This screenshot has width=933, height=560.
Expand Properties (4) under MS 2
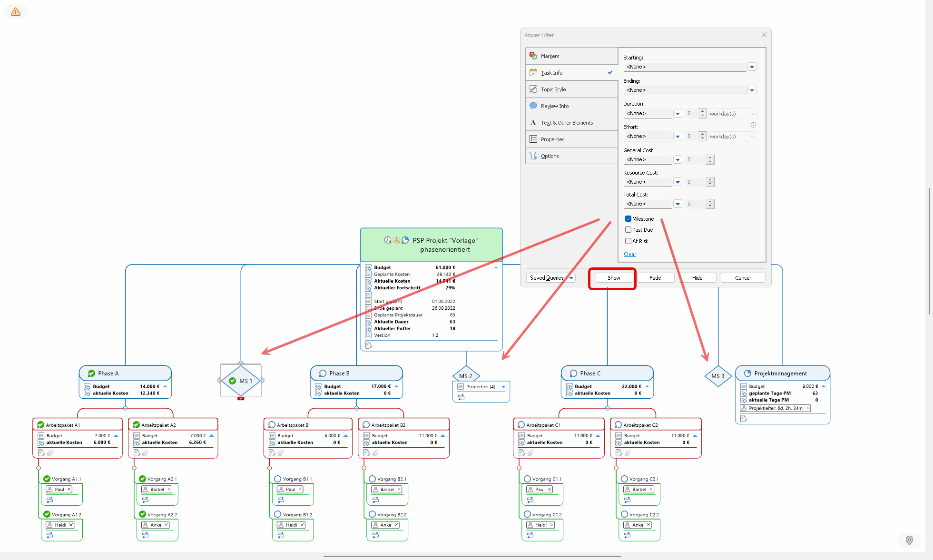pos(503,387)
